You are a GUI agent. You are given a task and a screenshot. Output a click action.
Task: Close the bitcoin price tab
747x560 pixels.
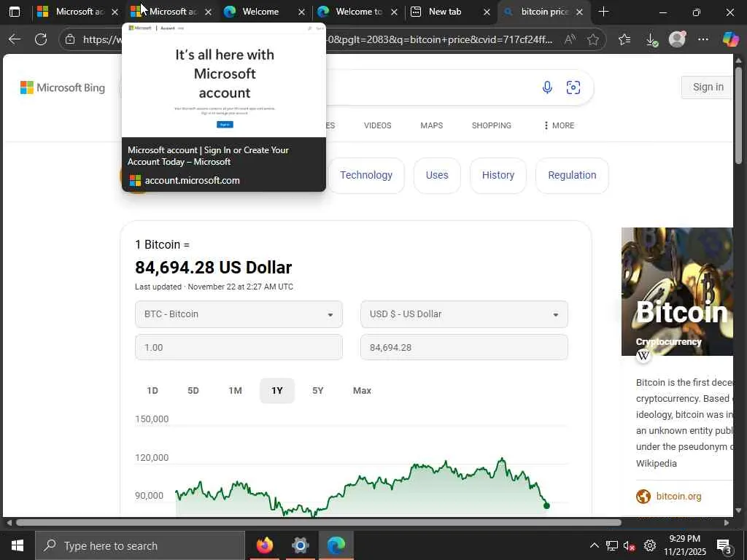[579, 12]
